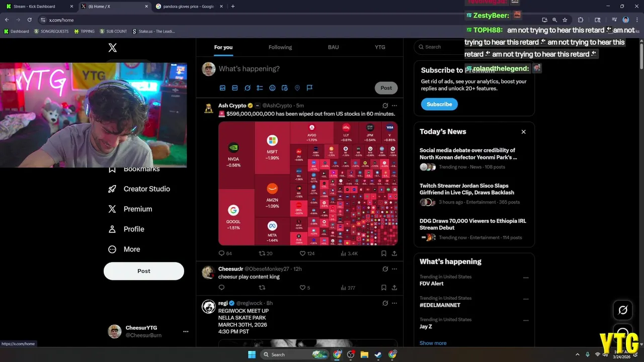Open the stock heatmap image in Ash Crypto's post
The width and height of the screenshot is (644, 362).
tap(308, 184)
